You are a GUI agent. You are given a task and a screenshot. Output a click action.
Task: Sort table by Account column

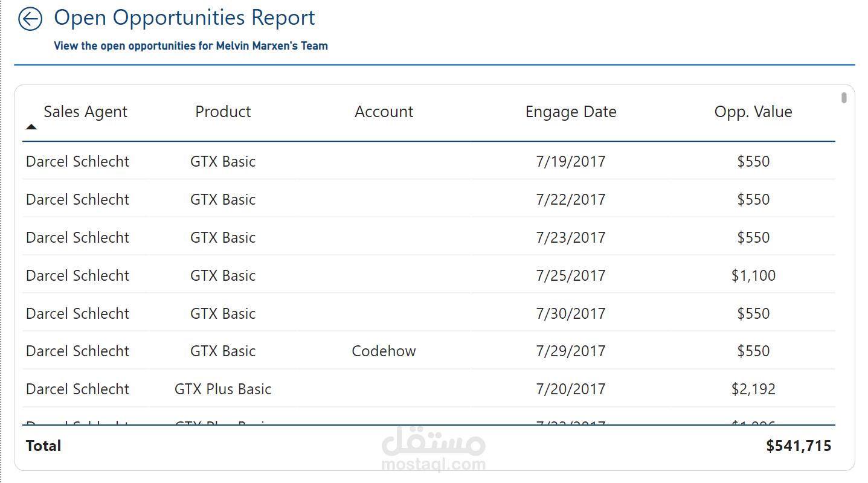pos(384,112)
